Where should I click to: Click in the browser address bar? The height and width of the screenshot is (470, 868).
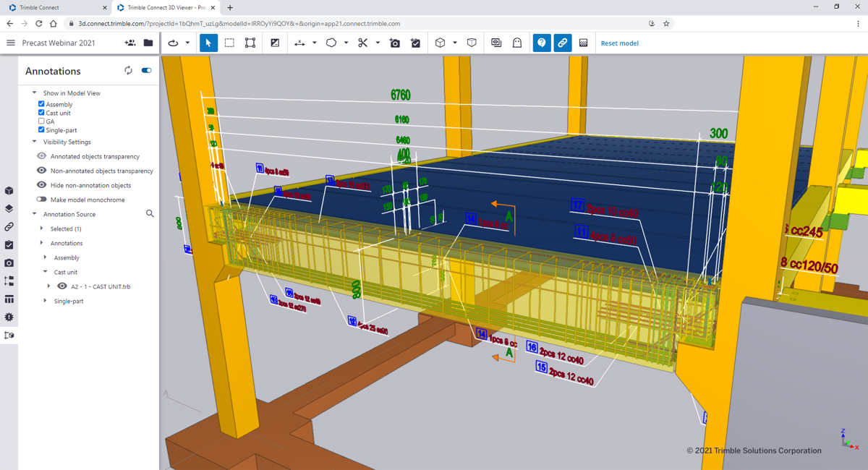(x=289, y=23)
